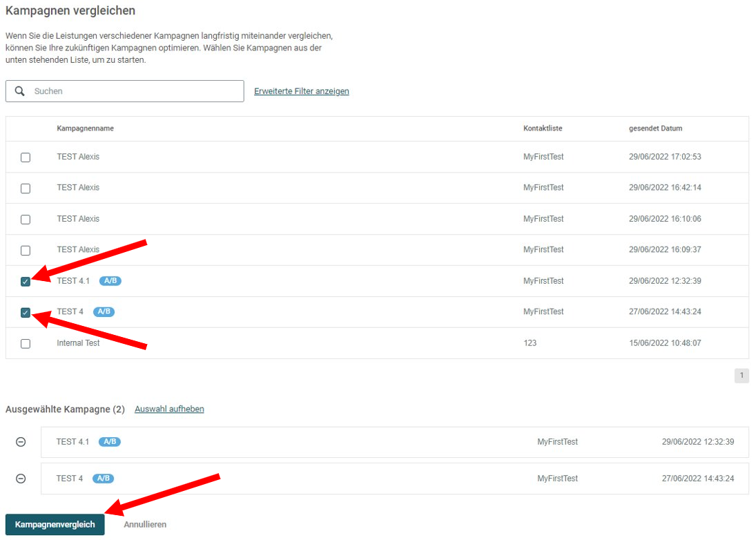Click Auswahl aufheben link

tap(169, 409)
